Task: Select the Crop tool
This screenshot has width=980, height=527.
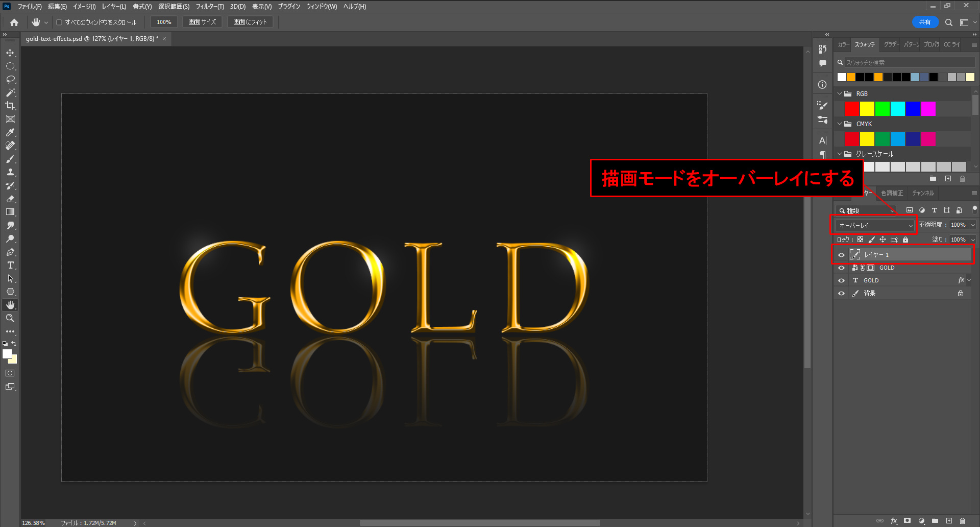Action: [10, 106]
